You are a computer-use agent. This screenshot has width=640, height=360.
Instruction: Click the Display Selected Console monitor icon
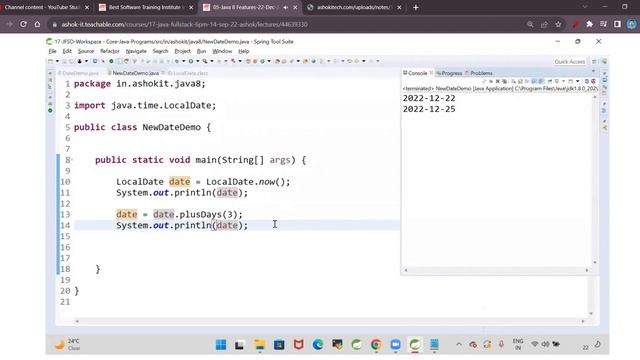tap(557, 81)
